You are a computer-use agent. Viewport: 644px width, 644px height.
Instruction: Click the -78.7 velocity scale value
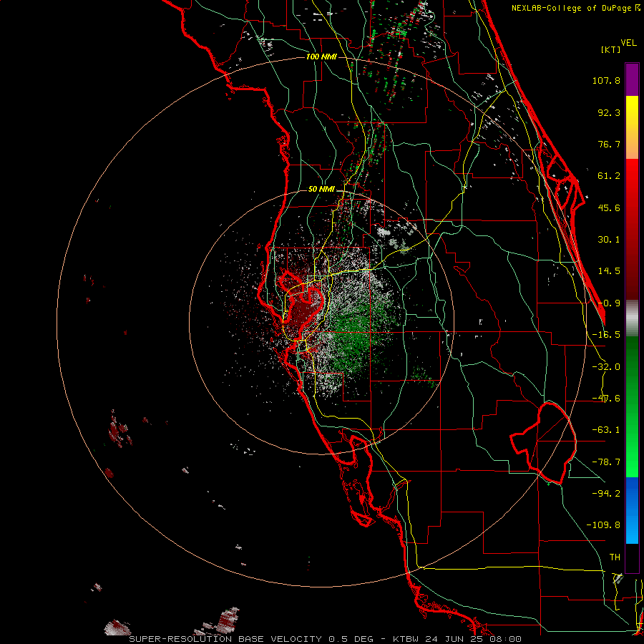[x=606, y=462]
